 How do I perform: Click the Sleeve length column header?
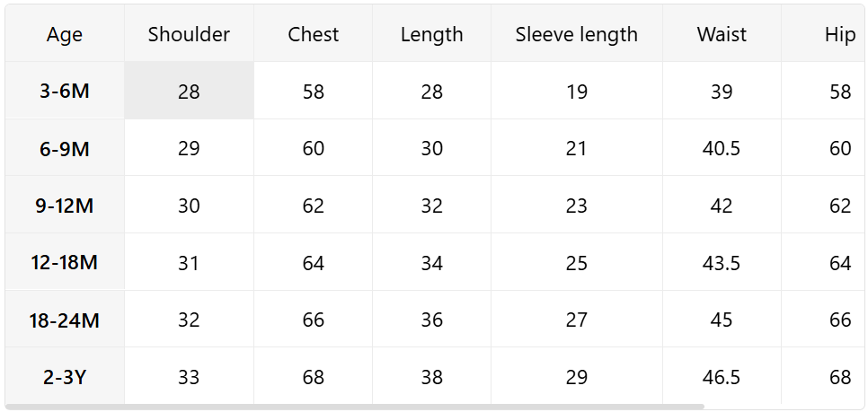coord(576,33)
